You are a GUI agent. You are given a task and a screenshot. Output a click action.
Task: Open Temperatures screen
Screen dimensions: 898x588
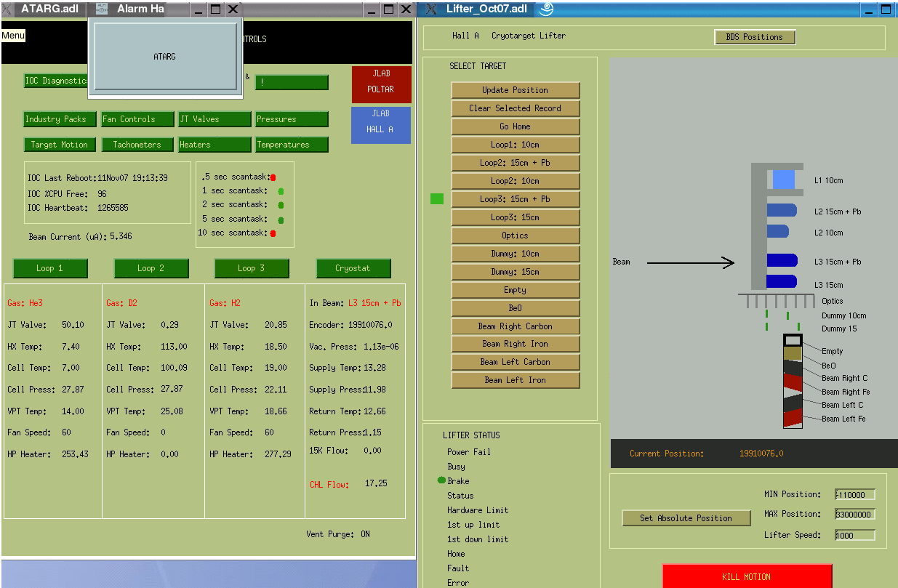[x=292, y=145]
